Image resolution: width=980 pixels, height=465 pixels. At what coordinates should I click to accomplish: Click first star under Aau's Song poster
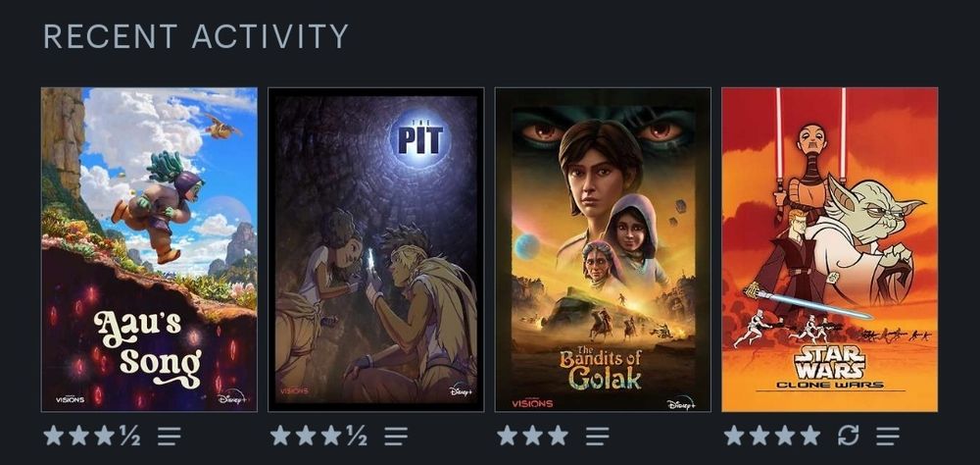(54, 435)
